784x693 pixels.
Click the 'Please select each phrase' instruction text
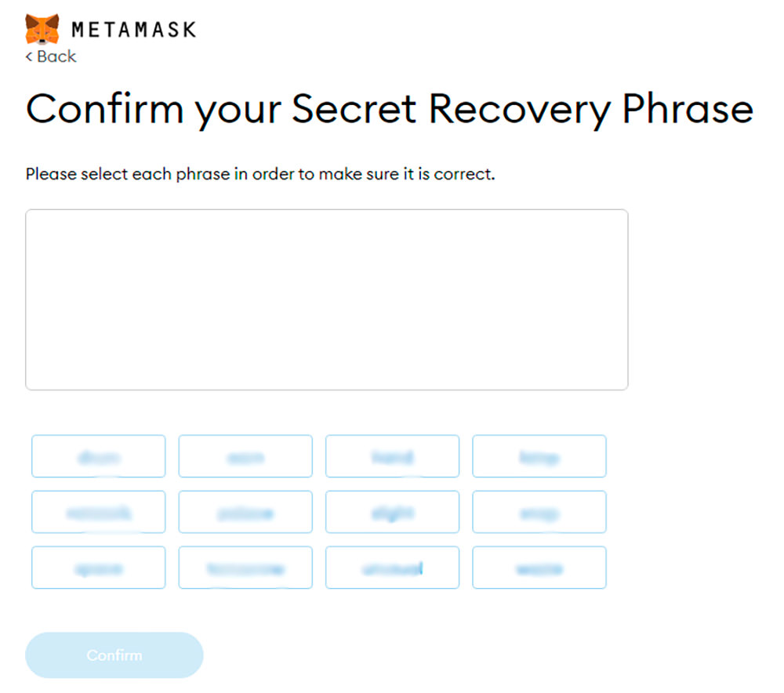pyautogui.click(x=260, y=174)
